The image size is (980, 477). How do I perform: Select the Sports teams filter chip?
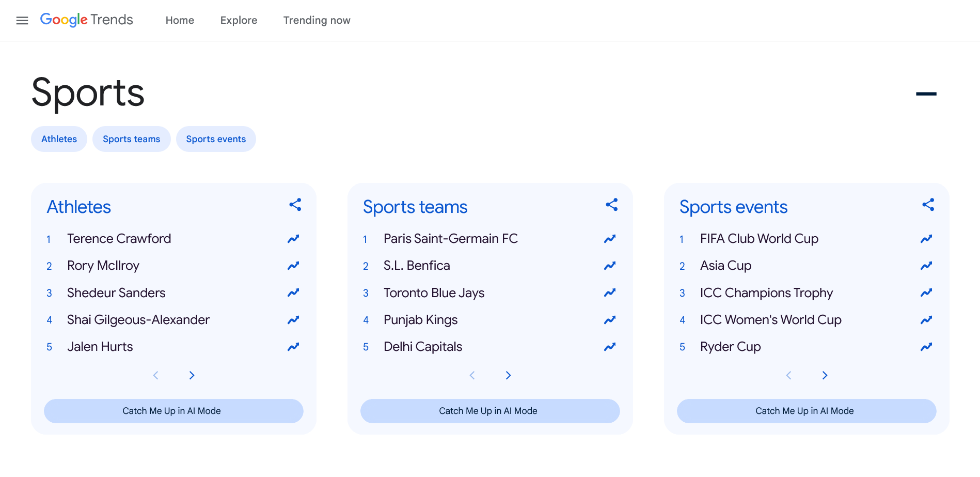(x=131, y=139)
